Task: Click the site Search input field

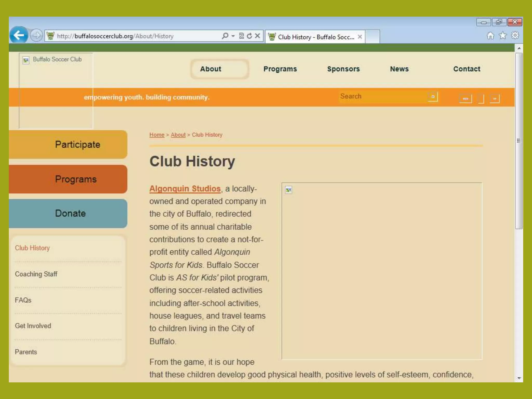Action: pyautogui.click(x=382, y=96)
